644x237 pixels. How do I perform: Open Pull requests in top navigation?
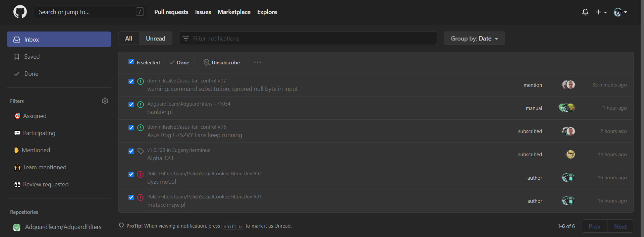[171, 12]
